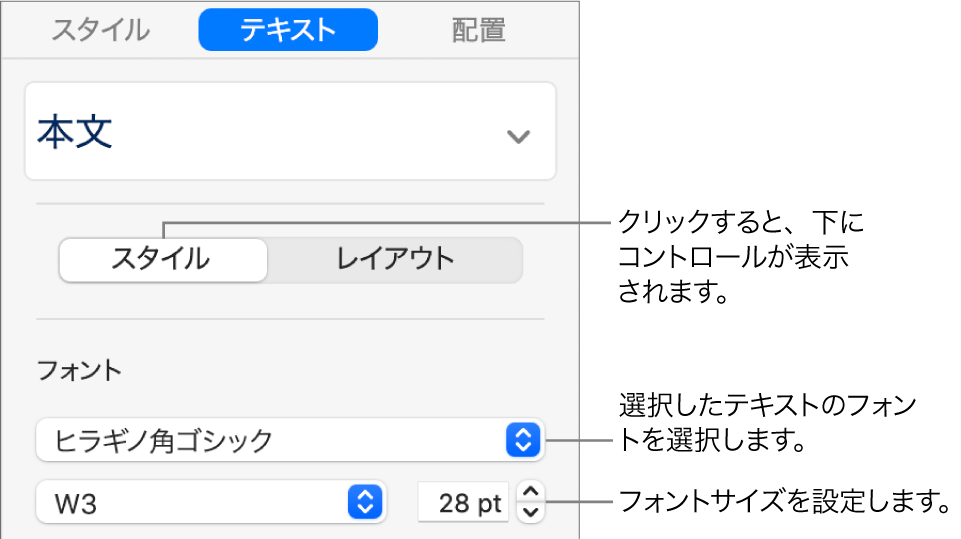Open the 配置 tab
Screen dimensions: 961x539
click(479, 30)
